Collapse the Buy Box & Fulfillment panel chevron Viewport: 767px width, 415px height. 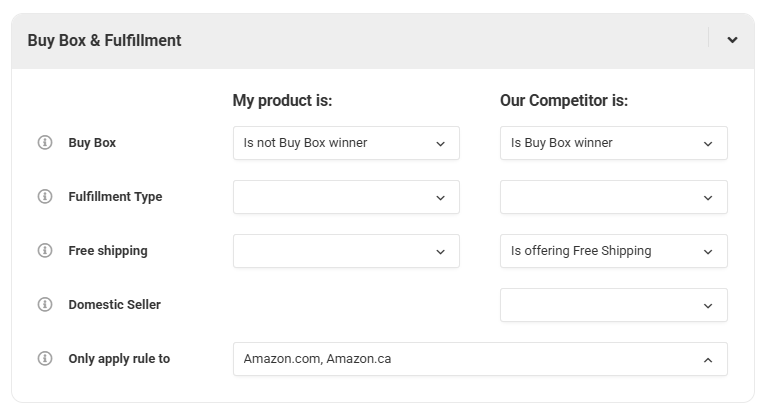click(732, 41)
